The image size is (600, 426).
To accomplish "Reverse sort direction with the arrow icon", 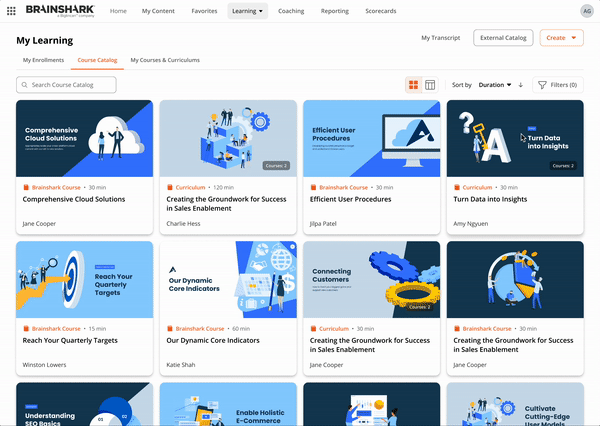I will click(520, 85).
